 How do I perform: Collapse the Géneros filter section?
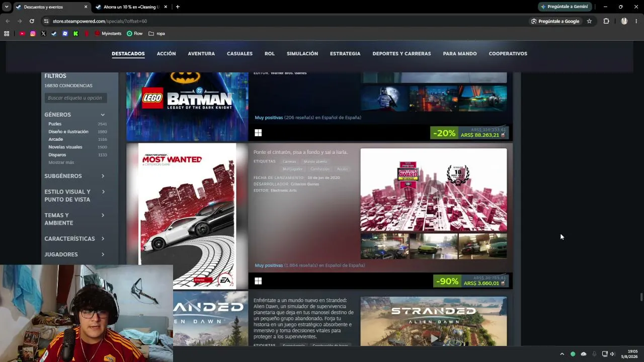pos(74,115)
